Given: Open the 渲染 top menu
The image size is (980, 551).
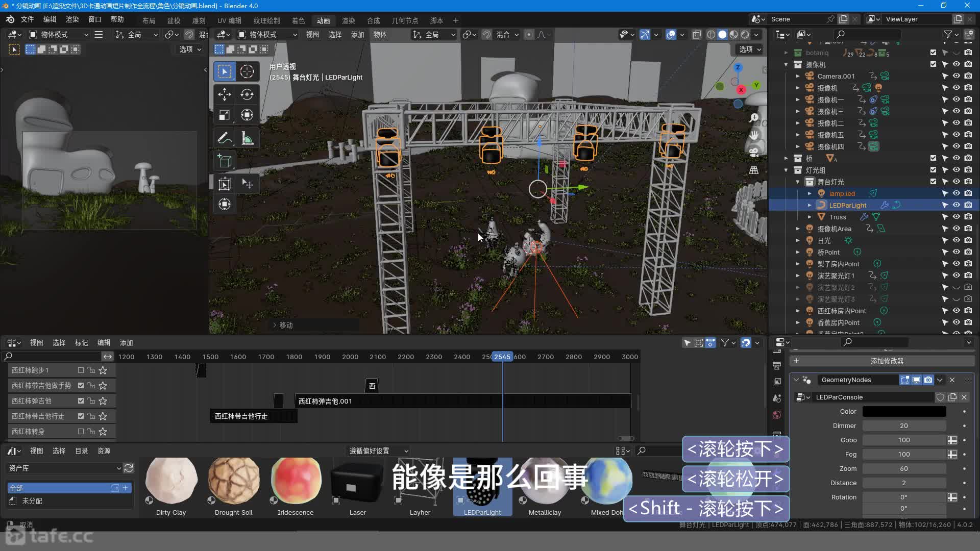Looking at the screenshot, I should tap(72, 19).
